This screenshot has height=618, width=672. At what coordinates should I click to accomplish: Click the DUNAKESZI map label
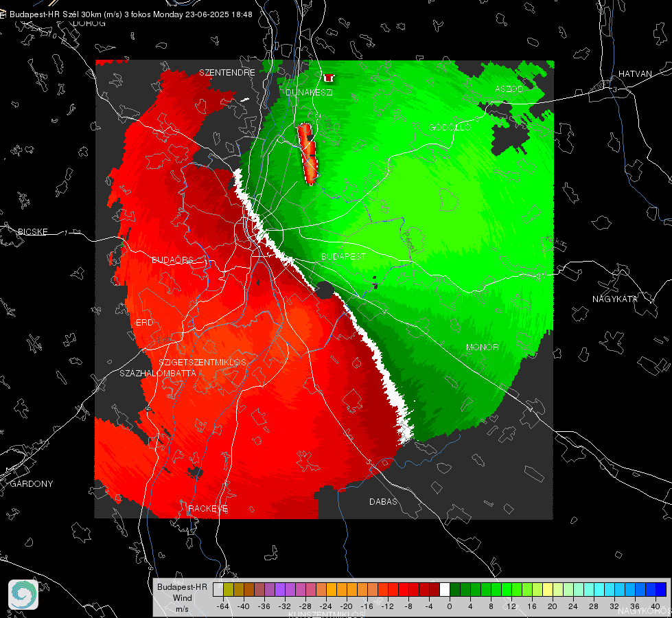[x=309, y=92]
